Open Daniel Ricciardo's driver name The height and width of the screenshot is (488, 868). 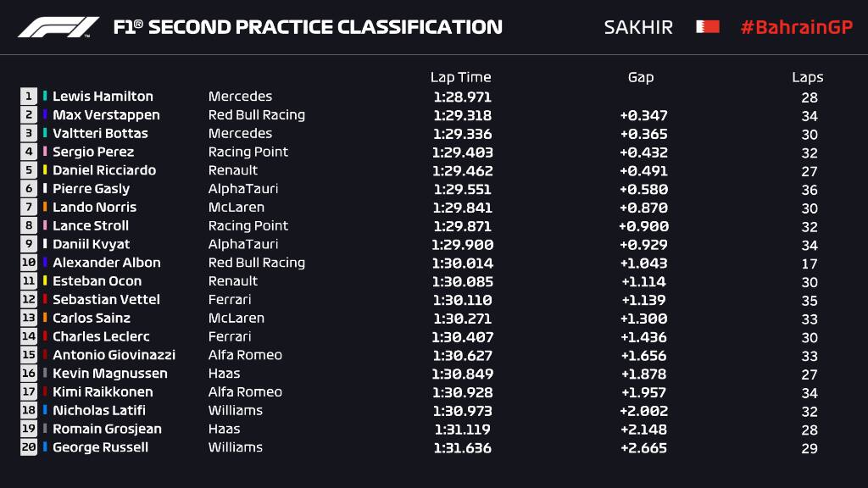click(104, 170)
